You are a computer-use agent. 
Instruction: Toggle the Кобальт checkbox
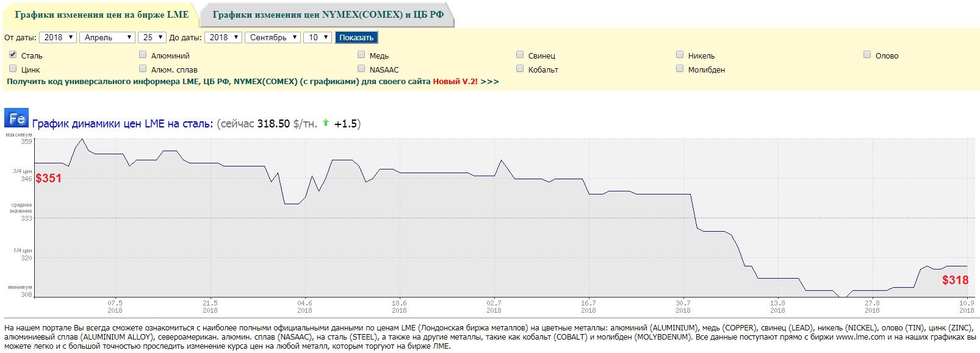click(x=520, y=69)
